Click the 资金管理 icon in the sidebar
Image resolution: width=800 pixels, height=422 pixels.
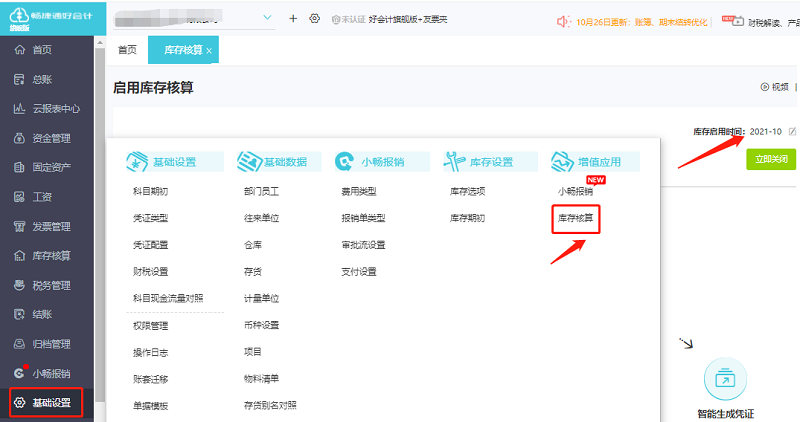point(19,138)
